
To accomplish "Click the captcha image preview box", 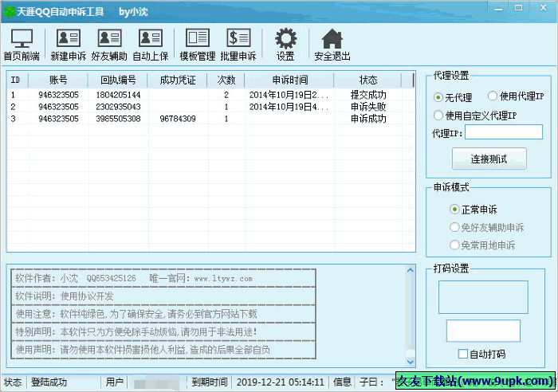I will coord(483,297).
